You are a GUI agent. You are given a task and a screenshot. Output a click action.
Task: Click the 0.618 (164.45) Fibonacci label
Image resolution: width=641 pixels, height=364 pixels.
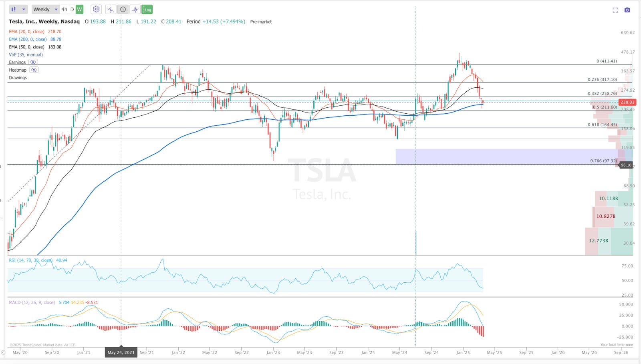(x=602, y=125)
